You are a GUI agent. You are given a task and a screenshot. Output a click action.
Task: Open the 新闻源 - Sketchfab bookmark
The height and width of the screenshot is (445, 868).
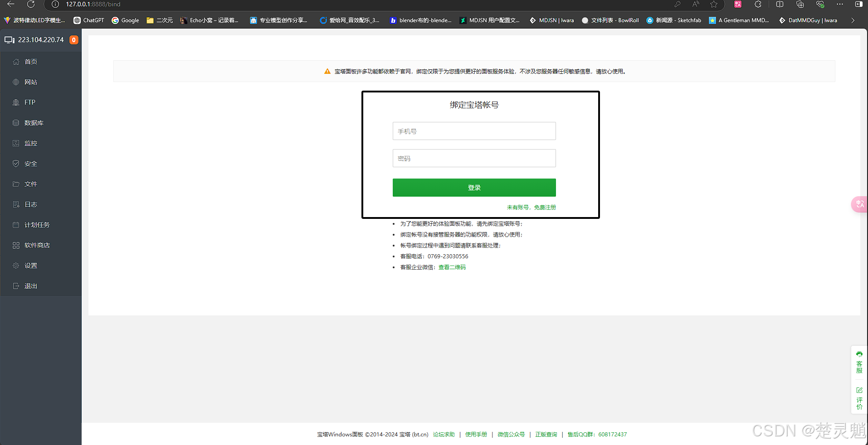click(x=673, y=20)
